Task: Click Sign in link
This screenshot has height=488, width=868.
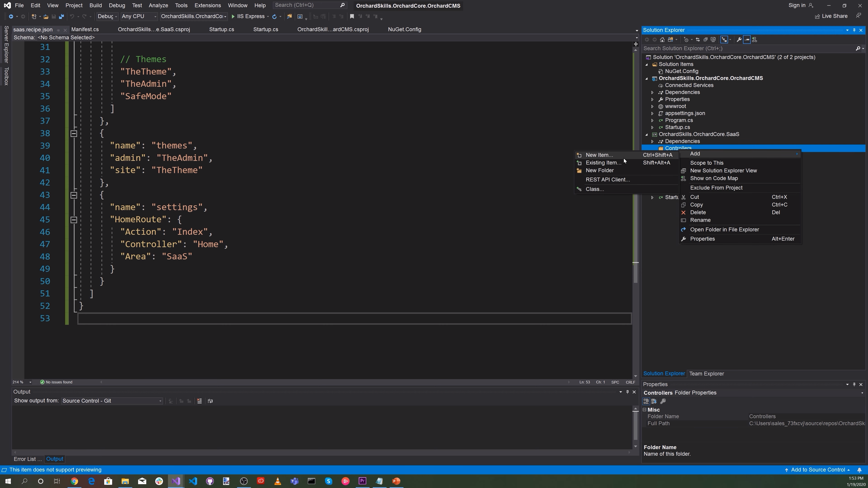Action: tap(801, 5)
